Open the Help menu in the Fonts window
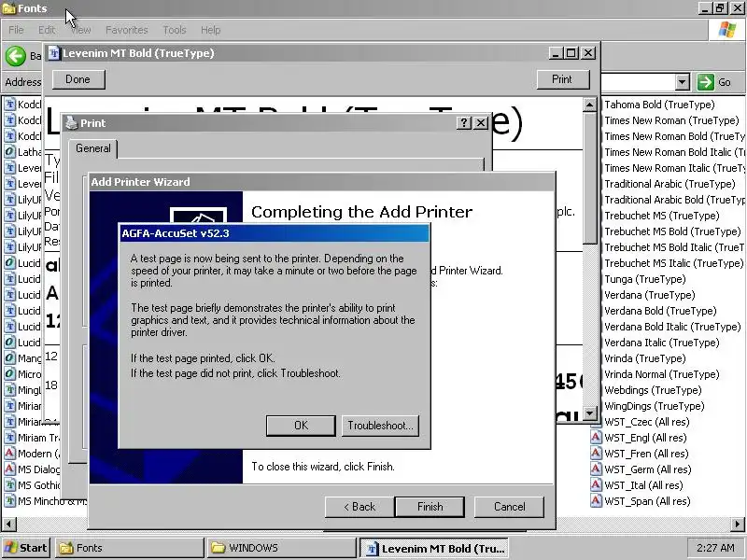Viewport: 747px width, 560px height. tap(210, 30)
